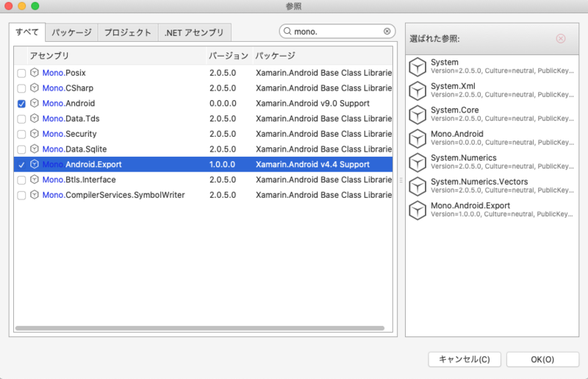Sort by the アセンブリ column header
Image resolution: width=588 pixels, height=379 pixels.
[117, 56]
